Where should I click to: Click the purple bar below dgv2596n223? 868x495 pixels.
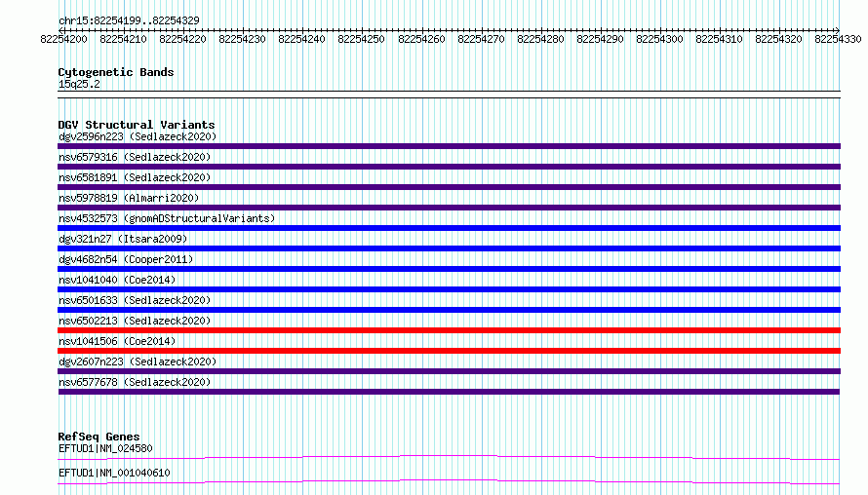pos(449,146)
